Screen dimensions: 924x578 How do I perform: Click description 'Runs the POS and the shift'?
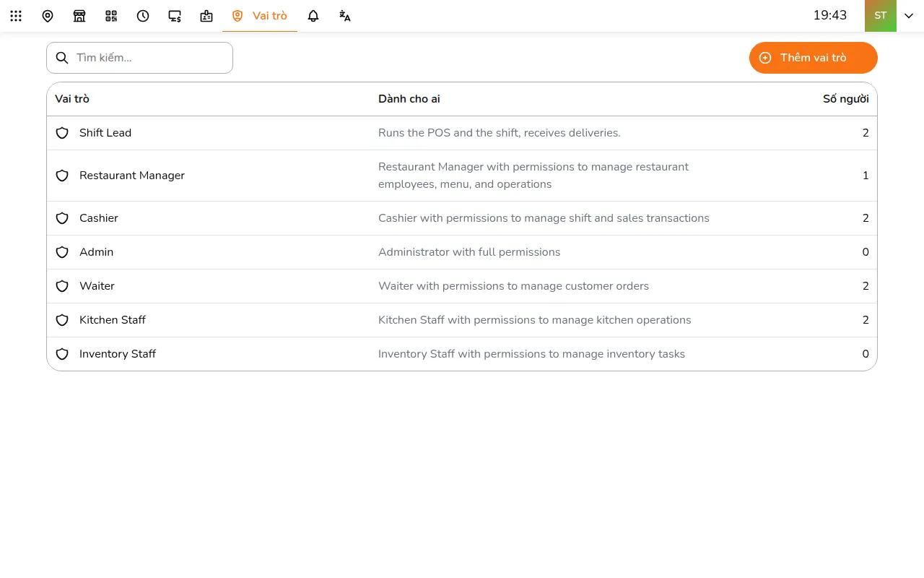point(500,133)
